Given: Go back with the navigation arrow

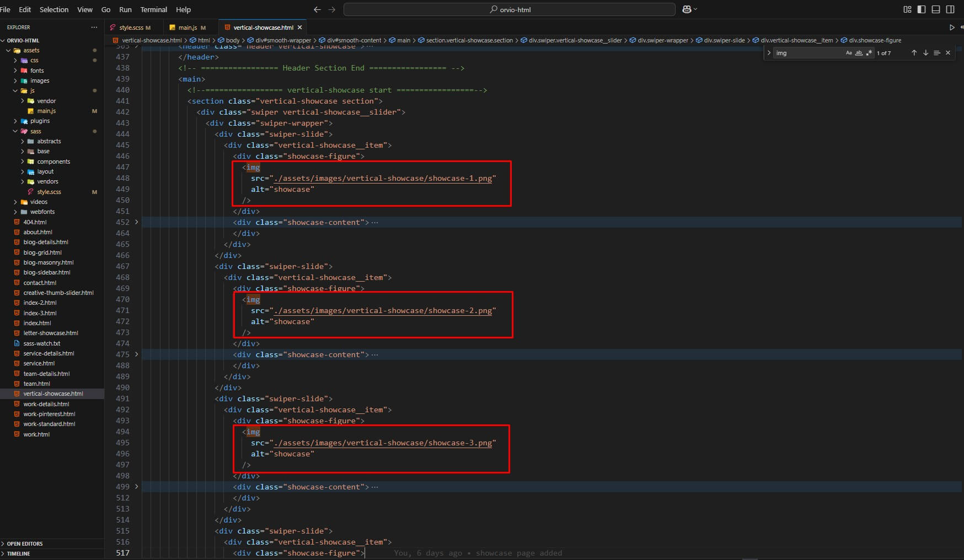Looking at the screenshot, I should pyautogui.click(x=317, y=9).
